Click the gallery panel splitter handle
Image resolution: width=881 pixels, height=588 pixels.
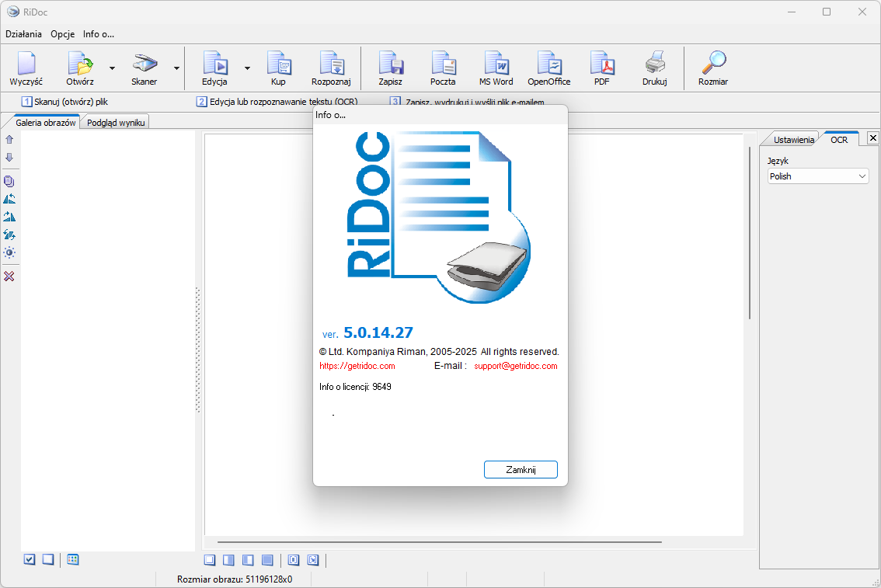(198, 350)
